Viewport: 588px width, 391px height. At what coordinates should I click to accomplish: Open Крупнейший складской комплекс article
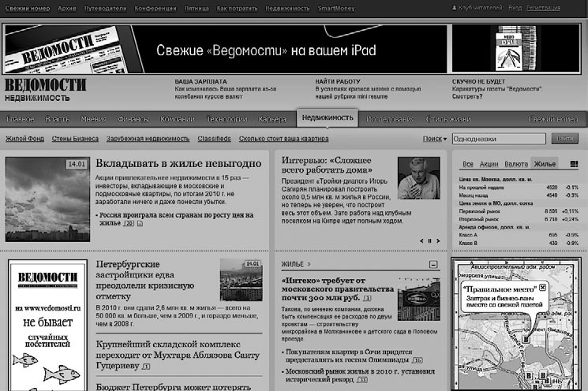click(x=178, y=355)
